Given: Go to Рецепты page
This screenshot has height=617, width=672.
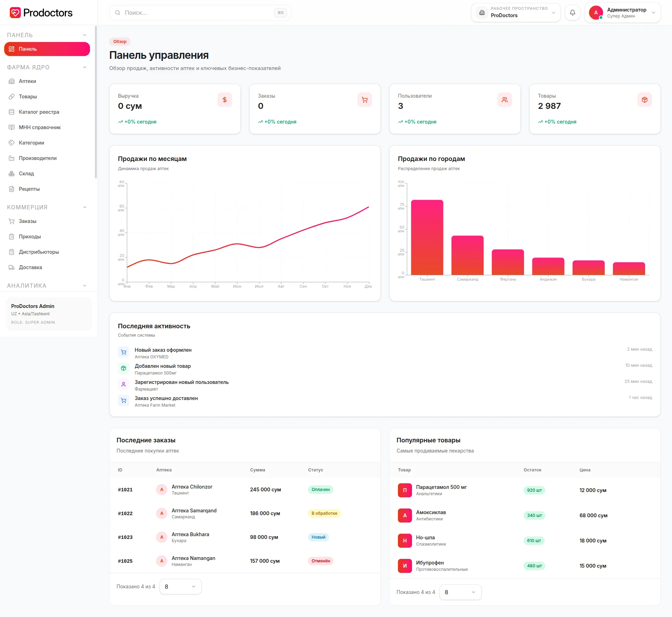Looking at the screenshot, I should click(47, 189).
